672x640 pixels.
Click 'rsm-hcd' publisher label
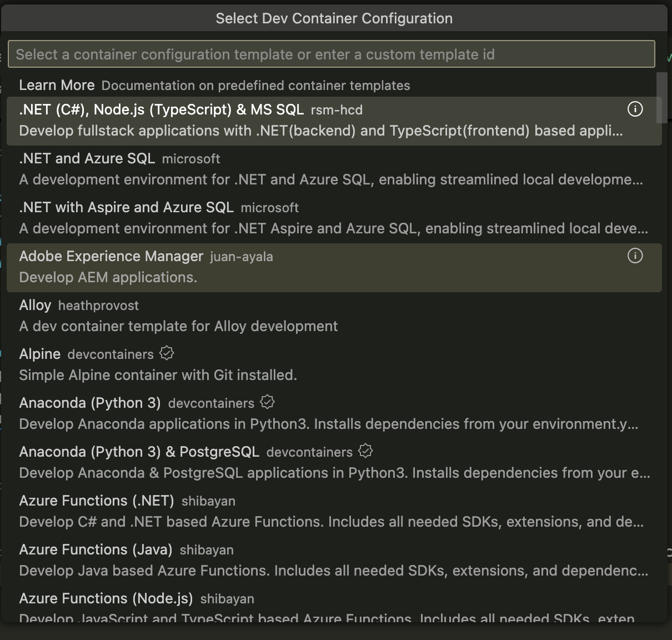coord(337,110)
